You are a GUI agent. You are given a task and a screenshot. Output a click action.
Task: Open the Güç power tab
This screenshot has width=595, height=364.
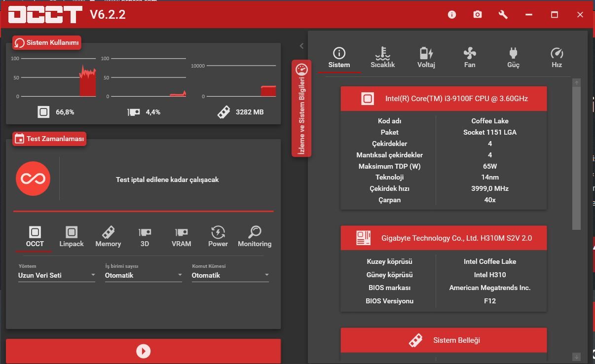[x=513, y=58]
